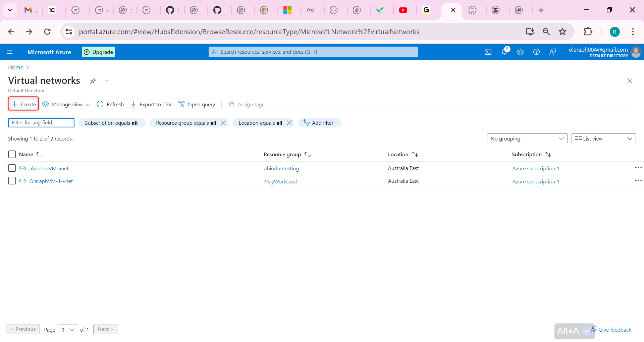Click Open query
The image size is (644, 342).
[197, 104]
